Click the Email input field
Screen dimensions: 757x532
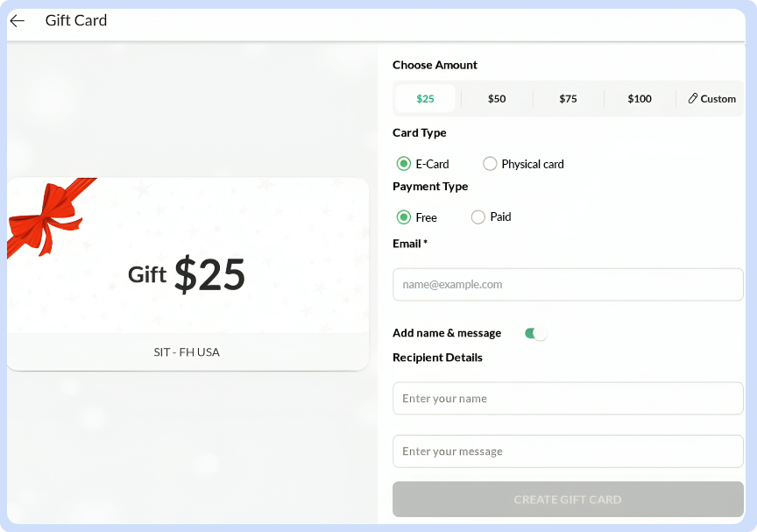pyautogui.click(x=568, y=285)
